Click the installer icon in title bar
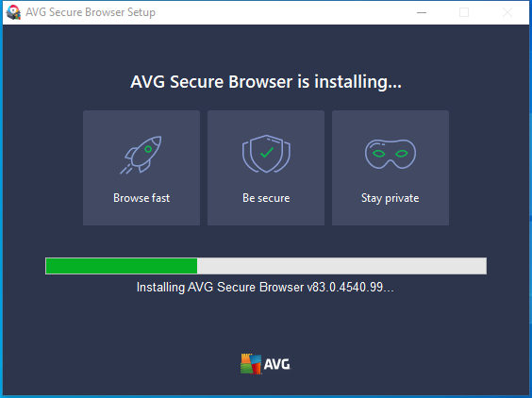 pos(13,12)
